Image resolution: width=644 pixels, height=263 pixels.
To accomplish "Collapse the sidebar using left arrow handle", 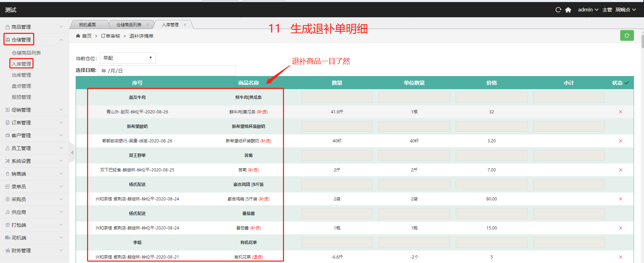I will click(72, 152).
